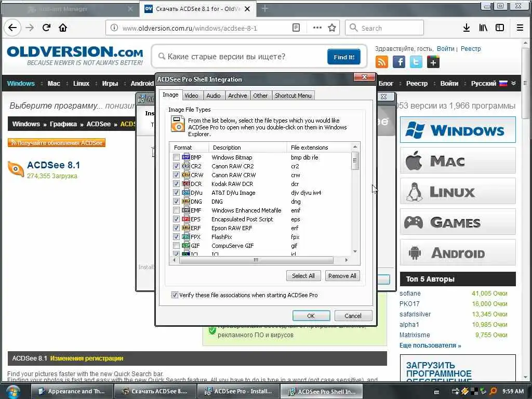Click the site info icon in address bar
Viewport: 532px width, 399px height.
[x=114, y=28]
